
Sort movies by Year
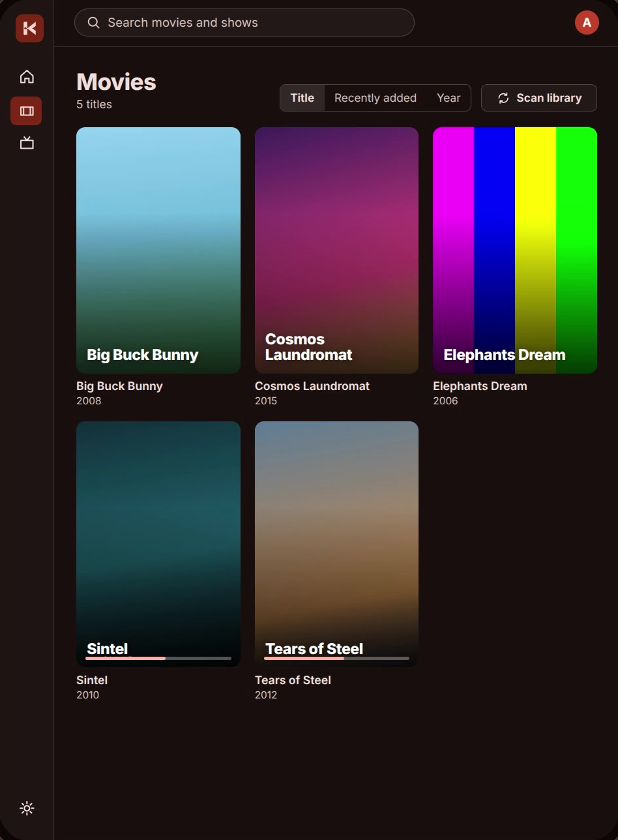449,98
